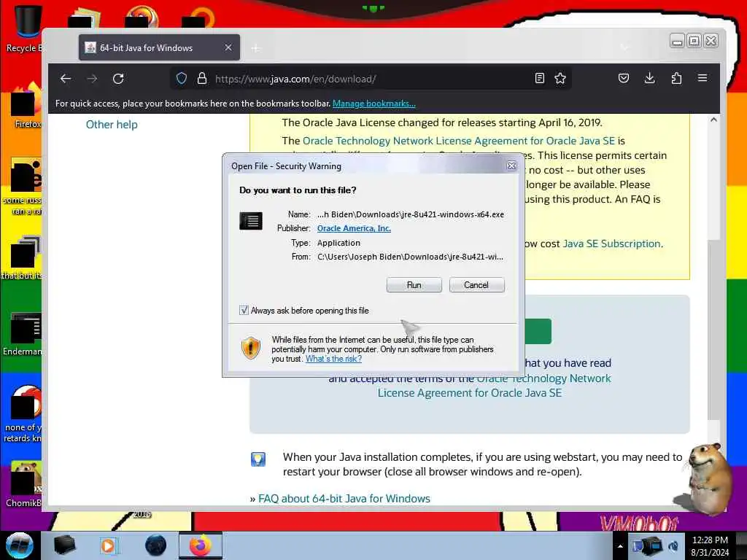
Task: Click Cancel in the security warning
Action: (x=476, y=285)
